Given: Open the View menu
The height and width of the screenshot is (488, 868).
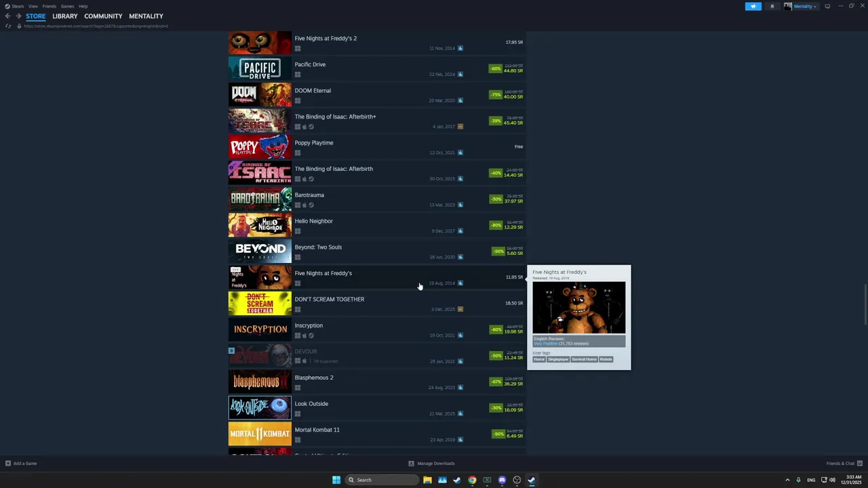Looking at the screenshot, I should coord(33,6).
